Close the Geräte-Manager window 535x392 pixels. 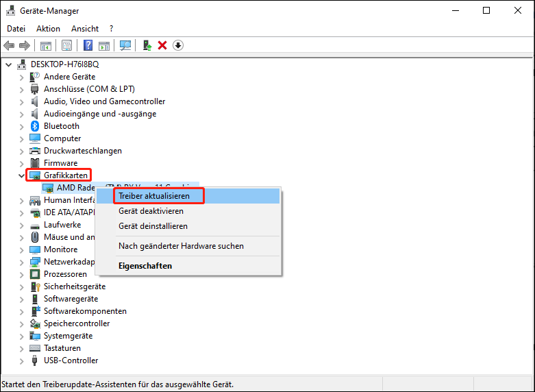518,10
